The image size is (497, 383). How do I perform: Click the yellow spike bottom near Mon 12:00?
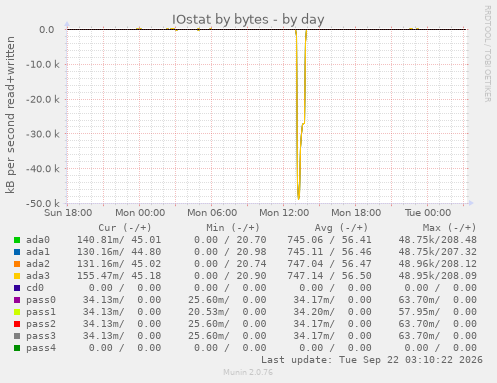click(298, 197)
